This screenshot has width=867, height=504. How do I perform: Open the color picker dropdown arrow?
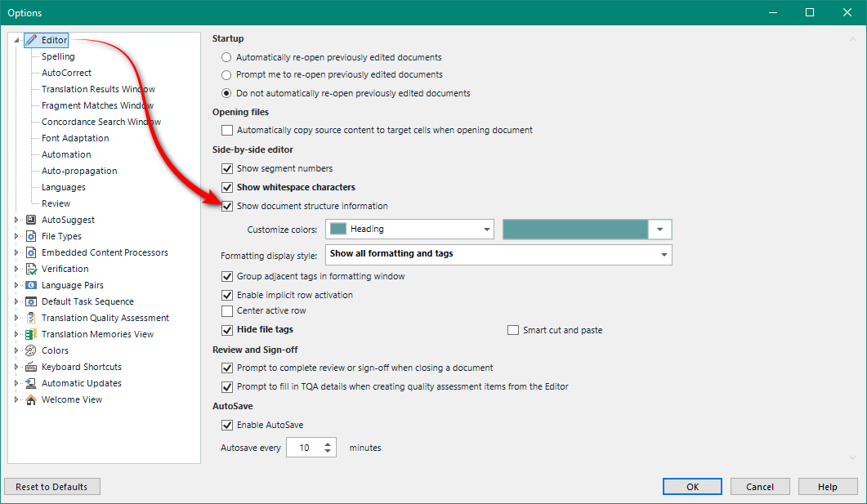(659, 230)
